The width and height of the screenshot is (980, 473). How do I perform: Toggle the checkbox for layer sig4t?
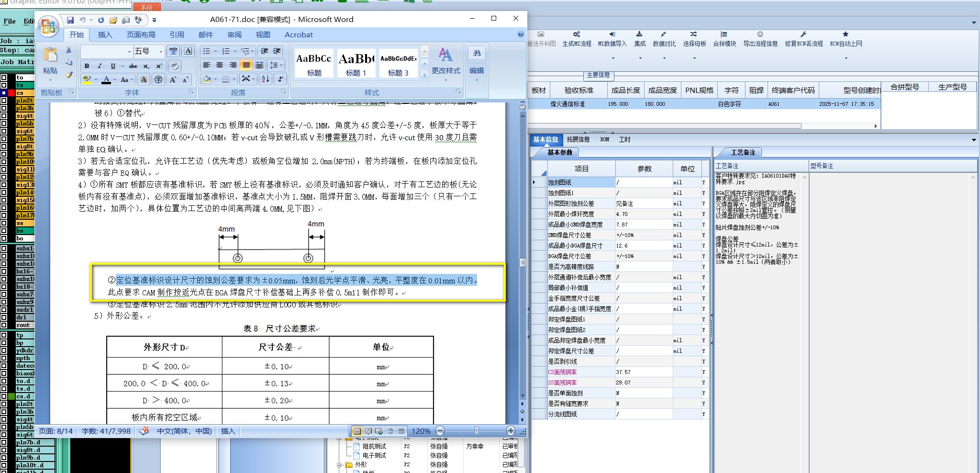(4, 116)
